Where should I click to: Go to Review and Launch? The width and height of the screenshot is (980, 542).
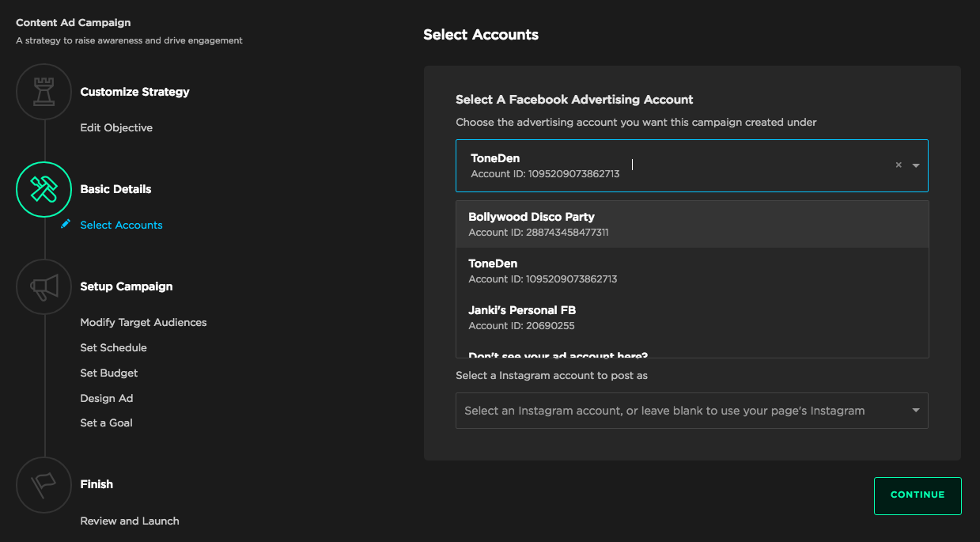point(130,521)
